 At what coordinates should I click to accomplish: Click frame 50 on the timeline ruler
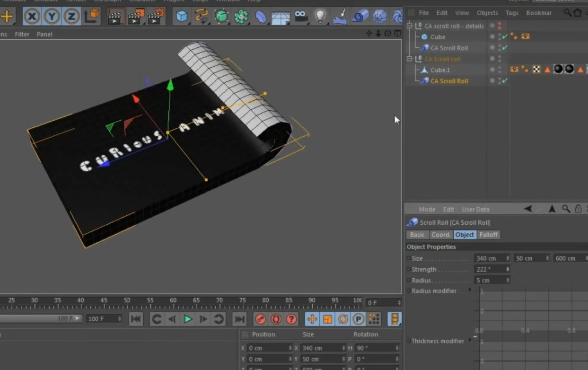point(127,301)
